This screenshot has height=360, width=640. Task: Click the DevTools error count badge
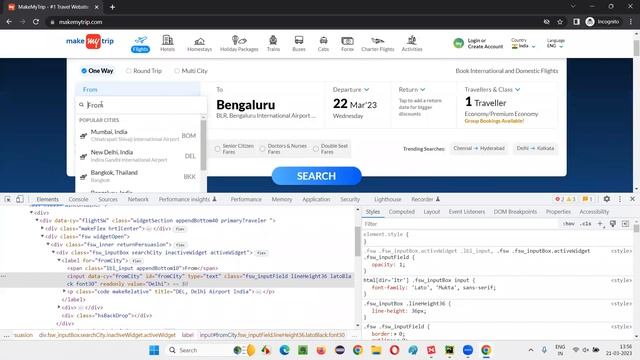coord(560,199)
